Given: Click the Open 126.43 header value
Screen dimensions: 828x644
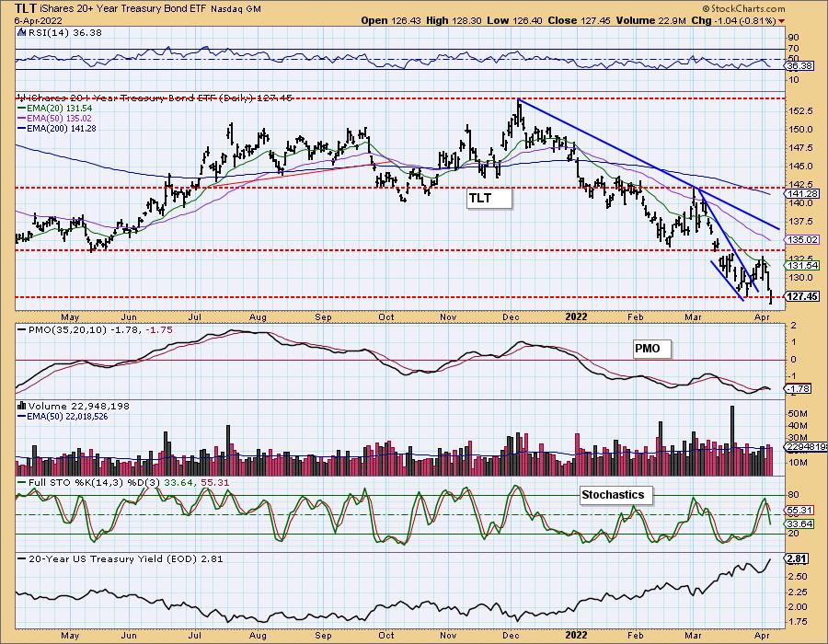Looking at the screenshot, I should 391,21.
